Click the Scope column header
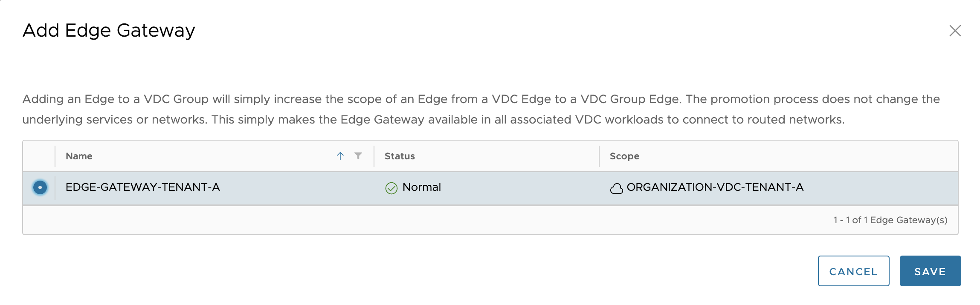This screenshot has height=305, width=980. click(x=624, y=156)
